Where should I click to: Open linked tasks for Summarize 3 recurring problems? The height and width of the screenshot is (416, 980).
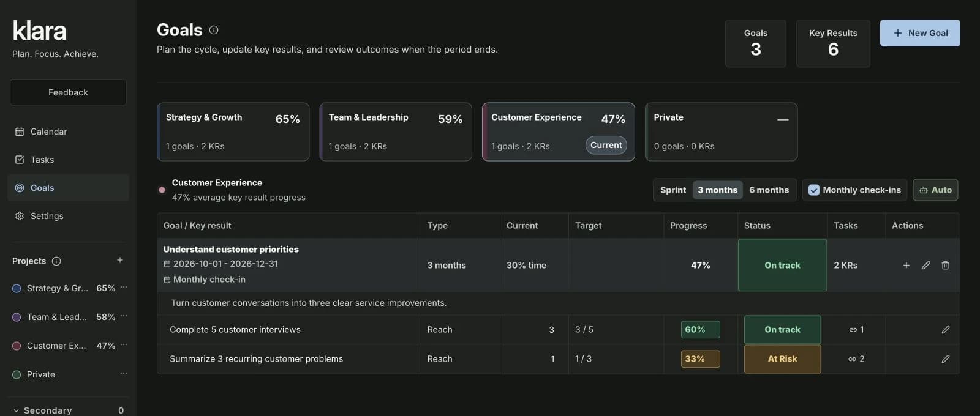coord(856,359)
